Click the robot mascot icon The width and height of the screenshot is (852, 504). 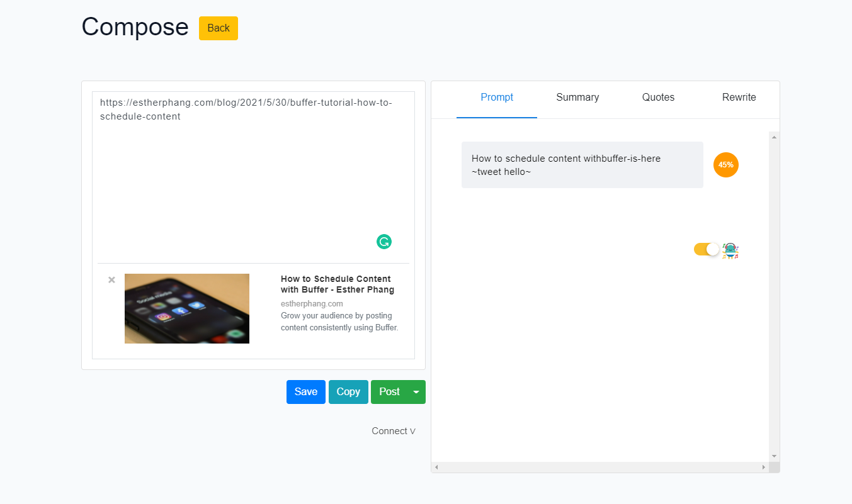click(730, 250)
